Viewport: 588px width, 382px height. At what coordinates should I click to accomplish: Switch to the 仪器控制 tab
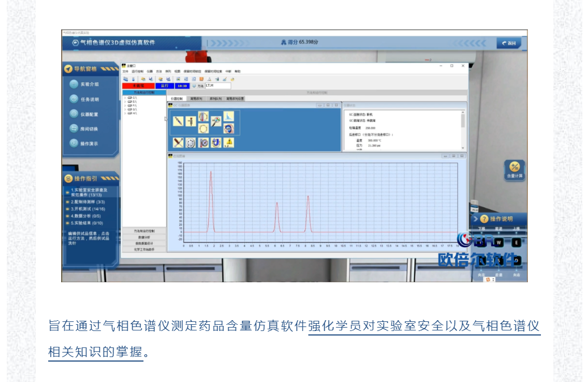(x=177, y=99)
